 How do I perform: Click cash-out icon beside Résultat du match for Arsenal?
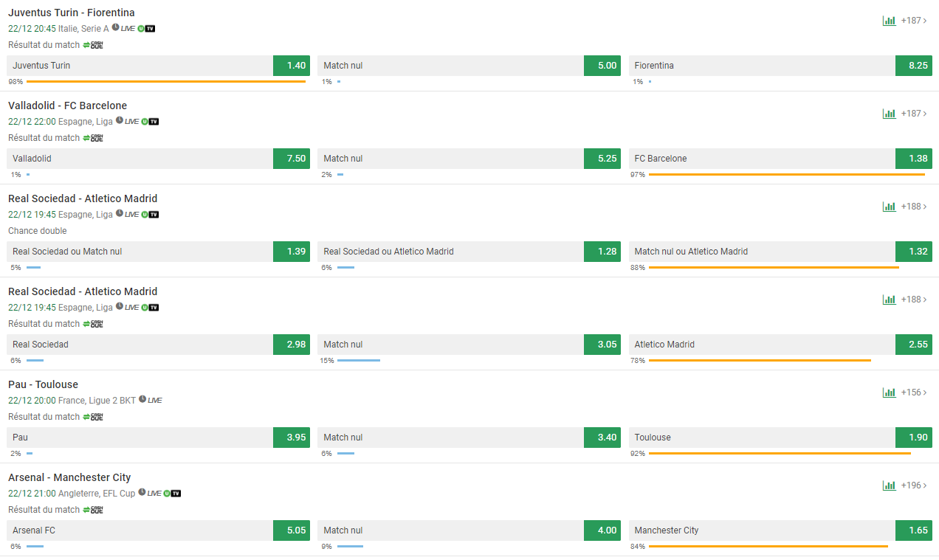pyautogui.click(x=92, y=510)
